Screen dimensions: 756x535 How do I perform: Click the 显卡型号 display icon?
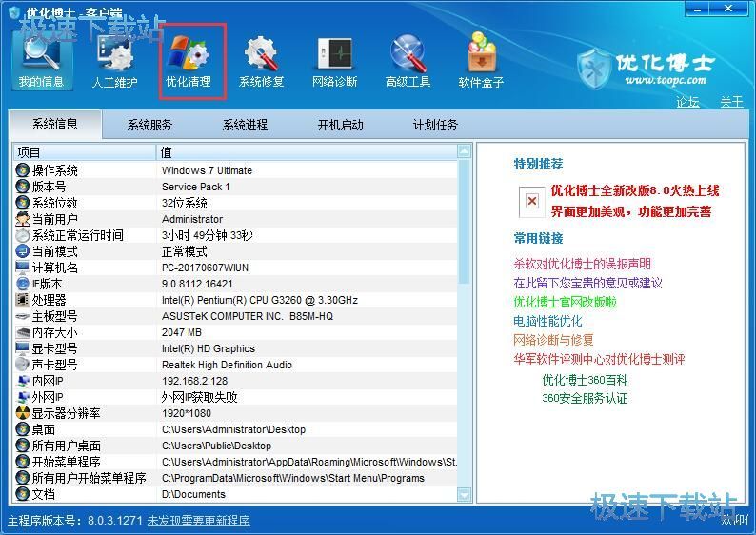(x=23, y=348)
